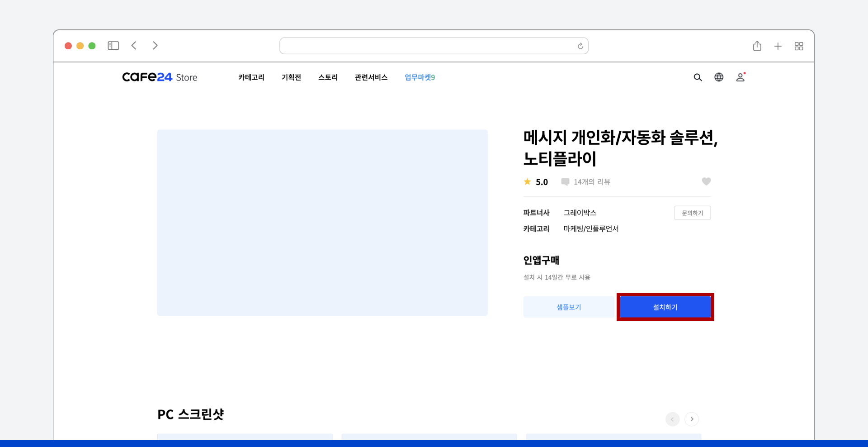
Task: Click the partner name 그레이박스
Action: 580,213
